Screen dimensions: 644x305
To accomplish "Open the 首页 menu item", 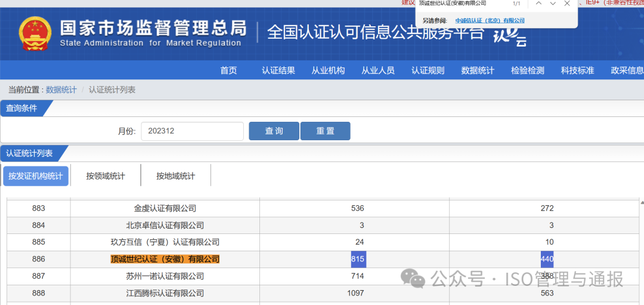I will [x=229, y=70].
